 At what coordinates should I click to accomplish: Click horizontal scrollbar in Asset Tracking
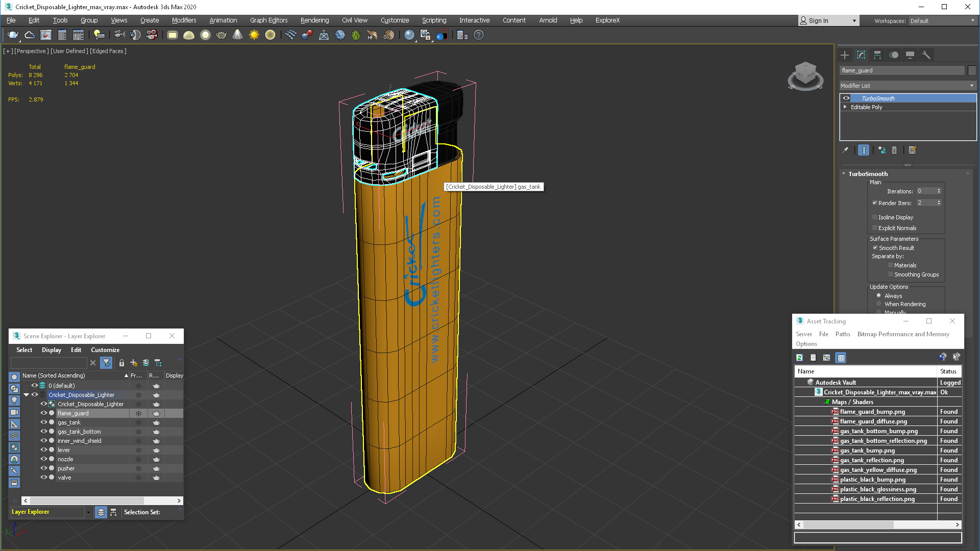coord(878,524)
